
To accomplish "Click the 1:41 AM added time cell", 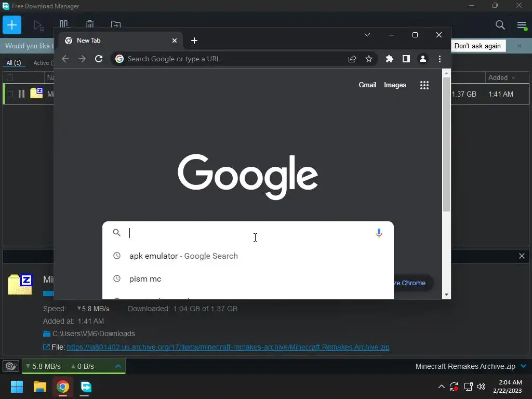I will point(501,94).
